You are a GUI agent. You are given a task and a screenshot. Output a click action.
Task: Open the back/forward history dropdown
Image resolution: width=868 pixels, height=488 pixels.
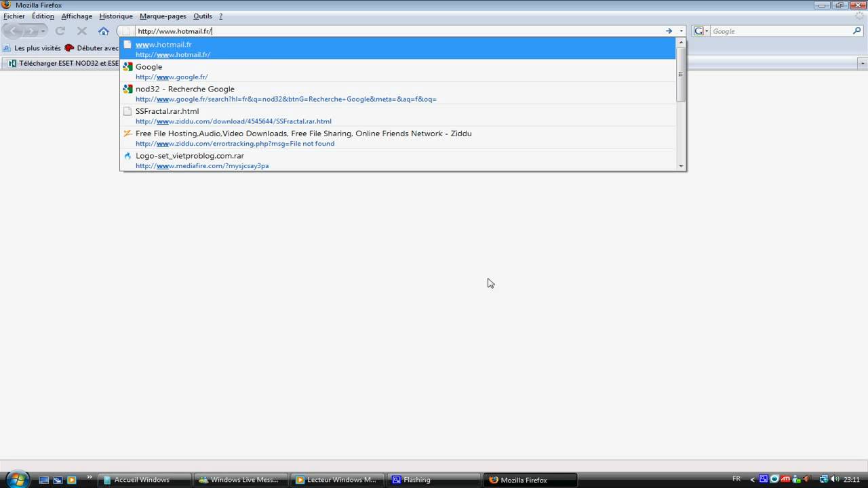point(43,31)
